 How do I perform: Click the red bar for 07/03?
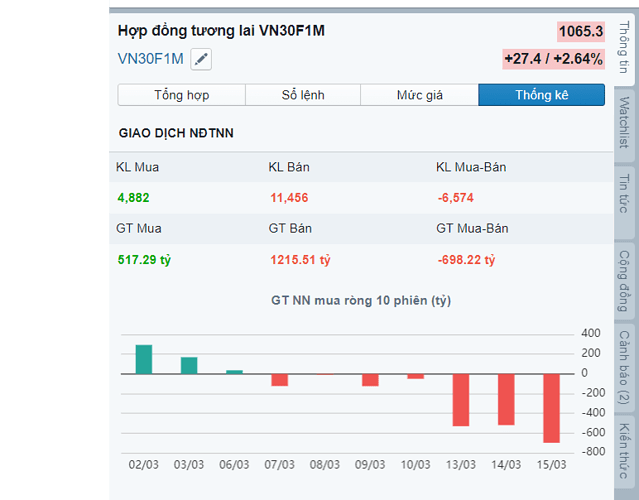click(x=280, y=380)
